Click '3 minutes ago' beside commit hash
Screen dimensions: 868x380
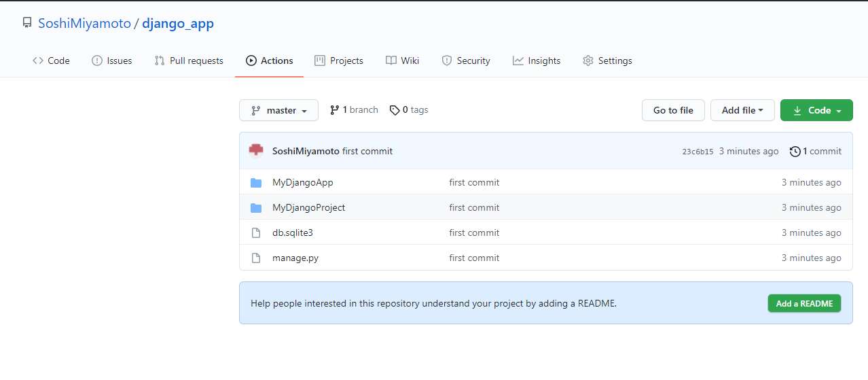pos(748,151)
